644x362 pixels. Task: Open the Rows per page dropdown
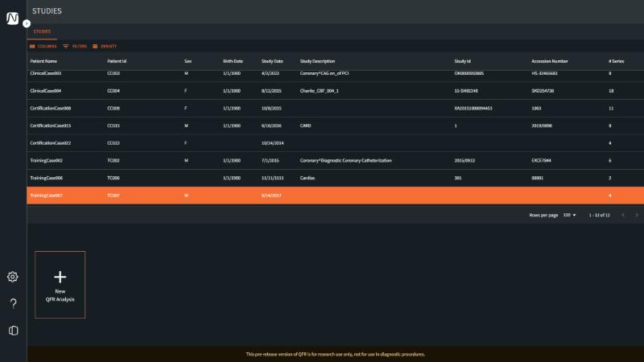pos(569,215)
